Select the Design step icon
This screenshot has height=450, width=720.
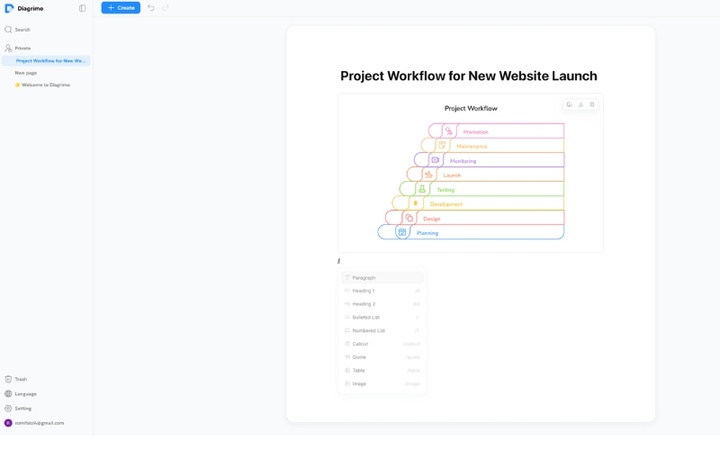[409, 218]
